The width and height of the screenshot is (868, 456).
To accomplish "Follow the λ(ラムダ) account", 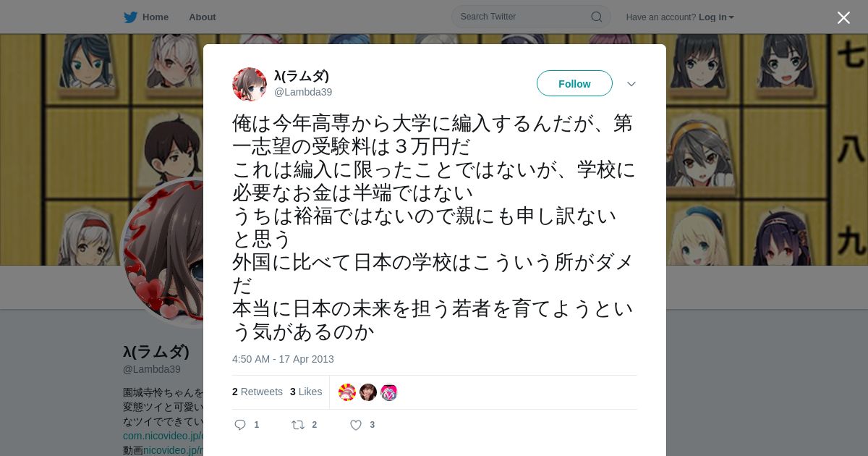I will (x=574, y=84).
